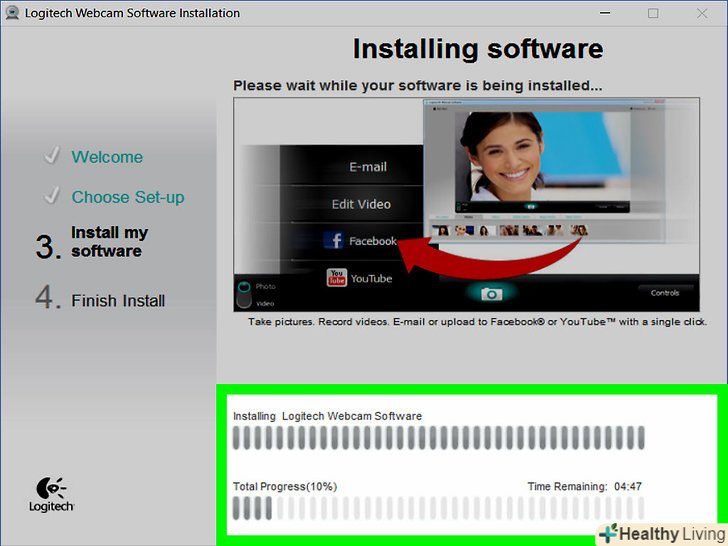728x546 pixels.
Task: Click the 'Total Progress(10%)' label
Action: pos(285,487)
